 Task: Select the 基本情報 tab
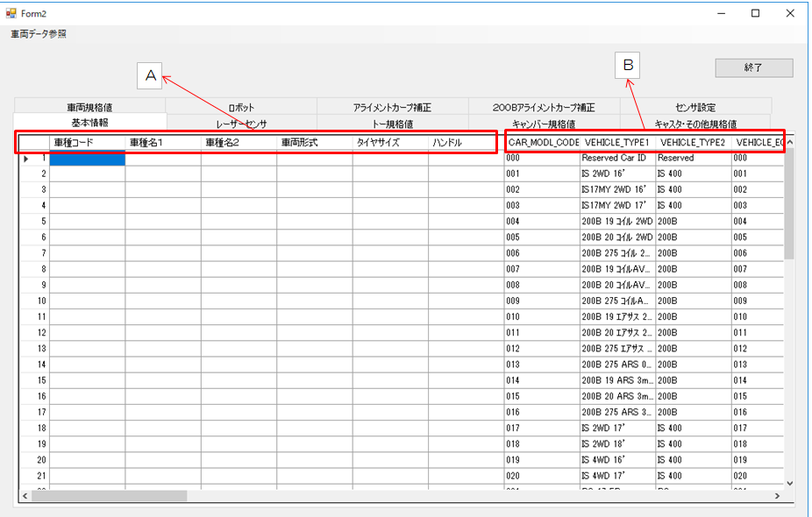pyautogui.click(x=89, y=124)
